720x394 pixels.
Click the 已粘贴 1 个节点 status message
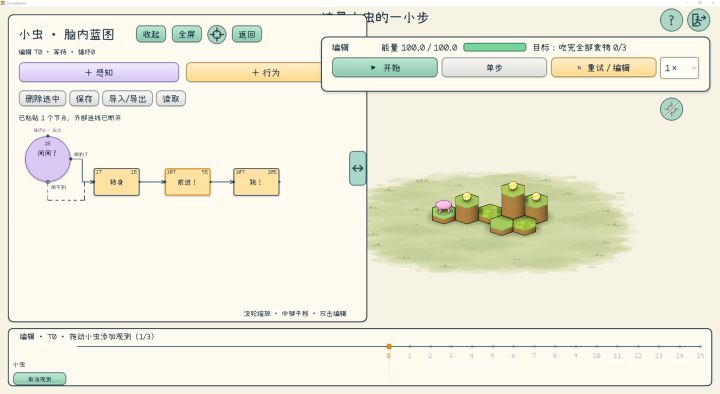70,118
